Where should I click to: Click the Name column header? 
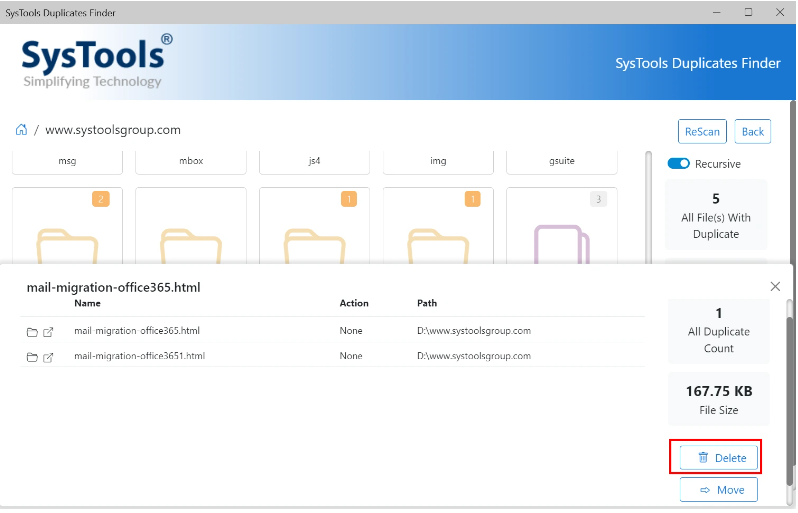point(88,303)
